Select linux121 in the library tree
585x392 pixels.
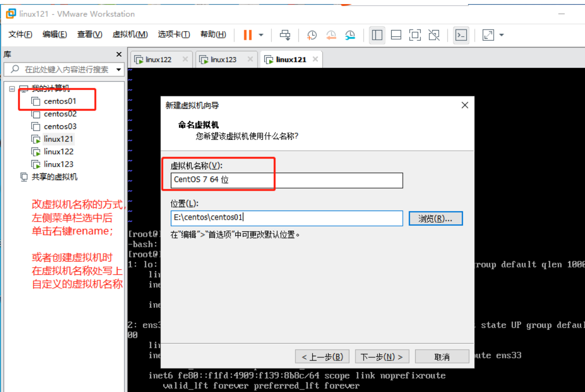pyautogui.click(x=58, y=139)
